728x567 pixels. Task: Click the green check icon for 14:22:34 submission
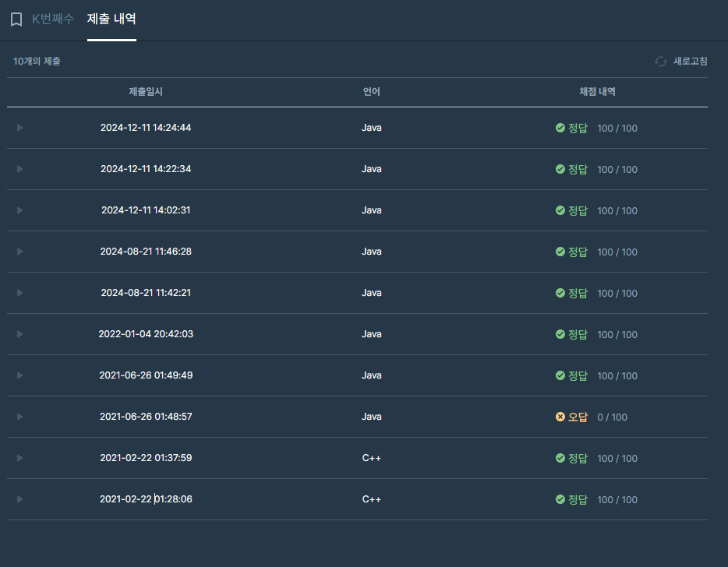click(x=560, y=169)
